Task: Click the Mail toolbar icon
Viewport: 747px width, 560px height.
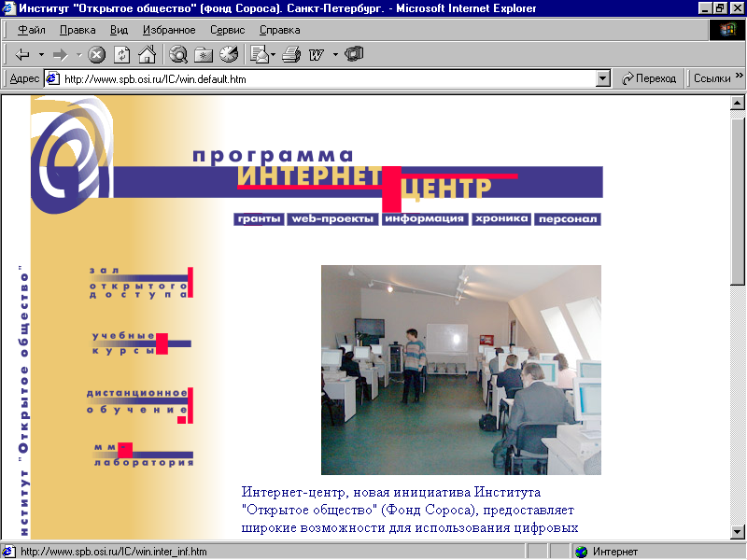Action: [x=260, y=54]
